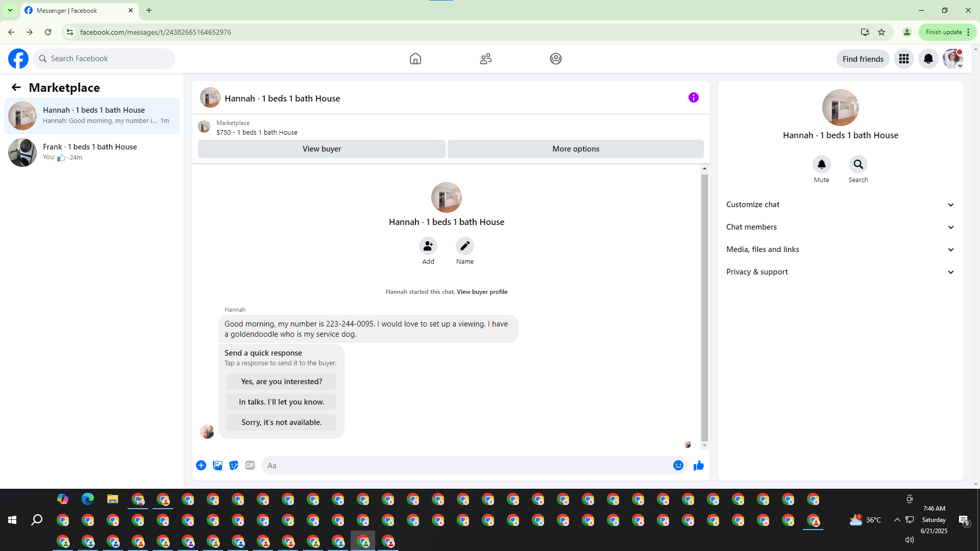Screen dimensions: 980x551
Task: Open more actions plus icon
Action: point(201,465)
